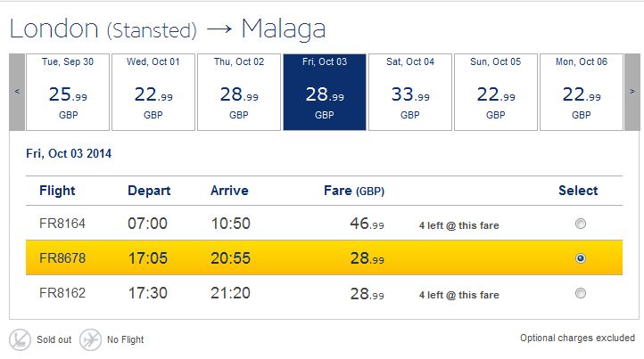Screen dimensions: 644x359
Task: Choose Sat, Oct 04 date tab
Action: [410, 92]
